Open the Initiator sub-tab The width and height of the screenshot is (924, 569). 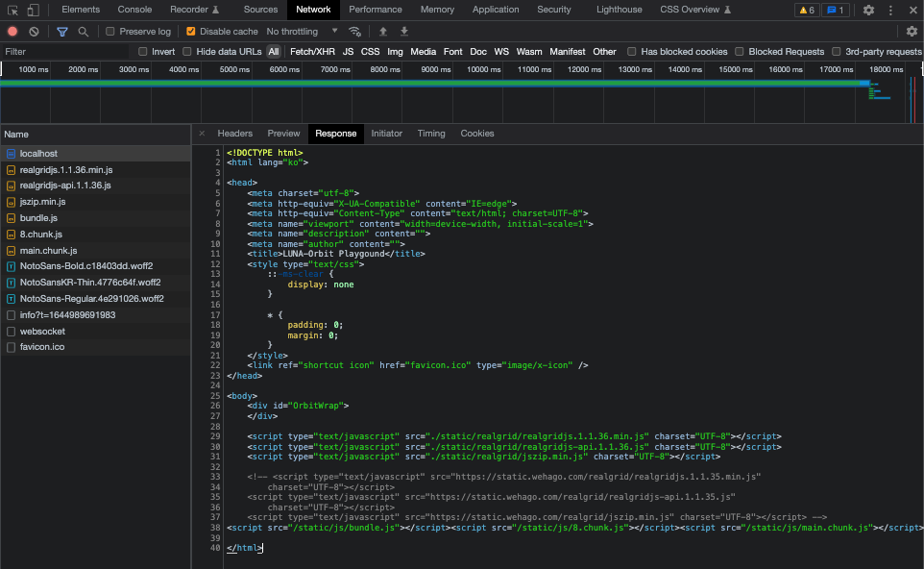tap(386, 134)
